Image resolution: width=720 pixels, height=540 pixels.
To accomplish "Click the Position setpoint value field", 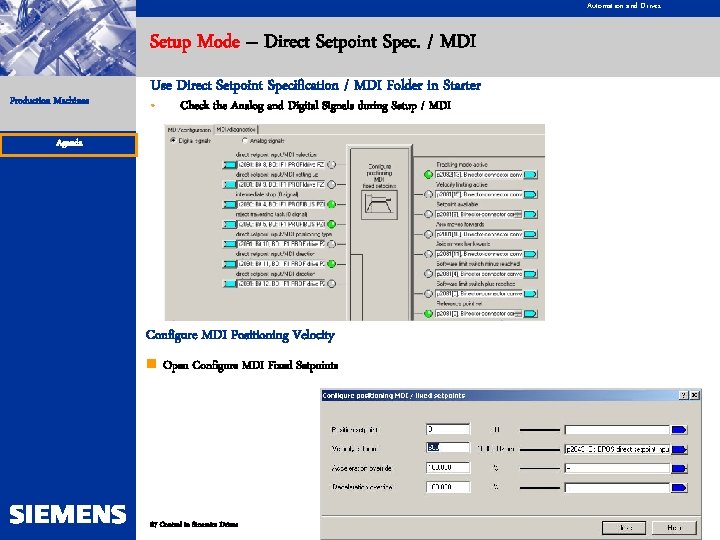I will 448,429.
